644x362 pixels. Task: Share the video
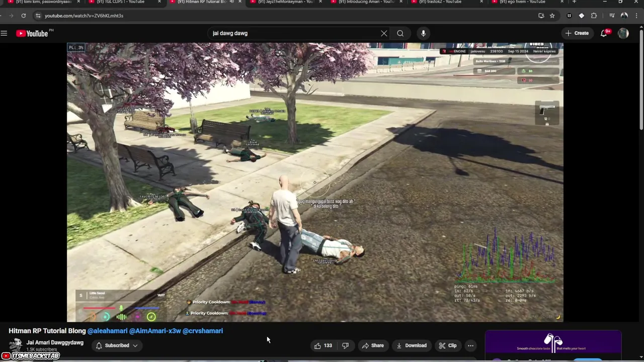click(x=373, y=345)
